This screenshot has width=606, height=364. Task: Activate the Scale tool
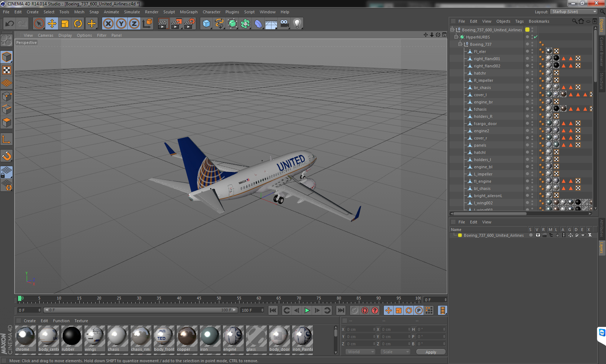tap(65, 24)
